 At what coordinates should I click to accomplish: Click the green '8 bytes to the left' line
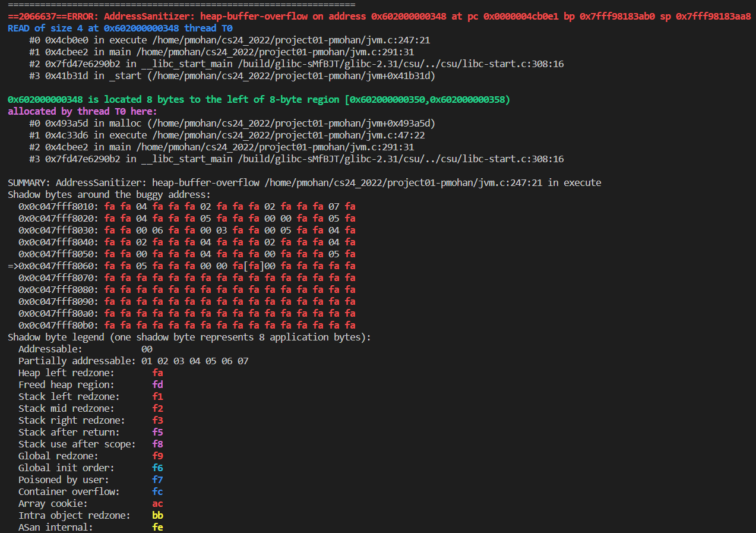pos(258,99)
